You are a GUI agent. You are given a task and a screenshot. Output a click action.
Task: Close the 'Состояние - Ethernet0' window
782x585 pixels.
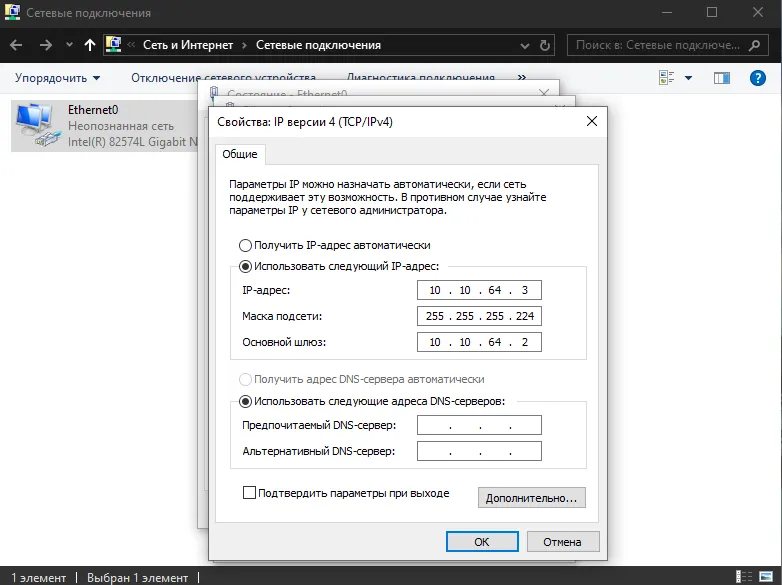[x=544, y=93]
